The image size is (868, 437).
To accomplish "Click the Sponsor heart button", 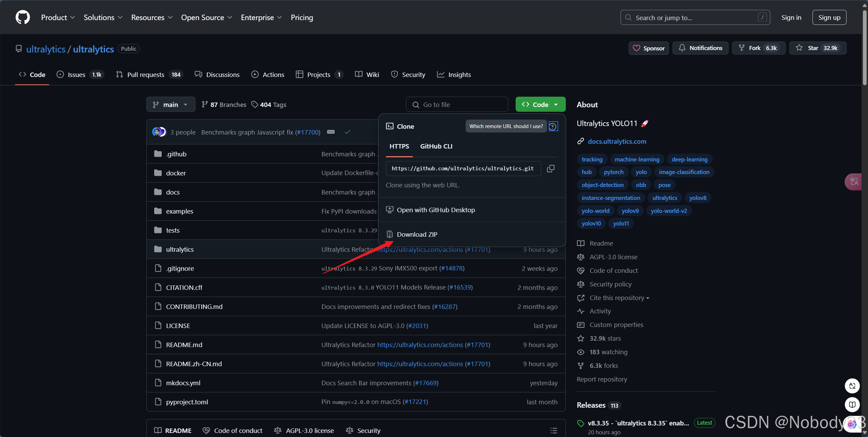I will pyautogui.click(x=648, y=48).
